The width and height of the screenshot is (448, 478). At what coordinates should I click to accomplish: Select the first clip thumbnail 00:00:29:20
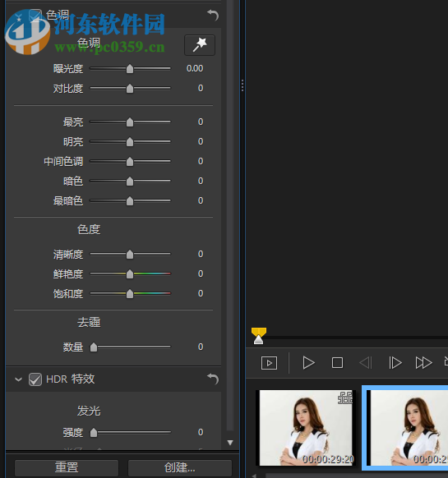point(306,428)
